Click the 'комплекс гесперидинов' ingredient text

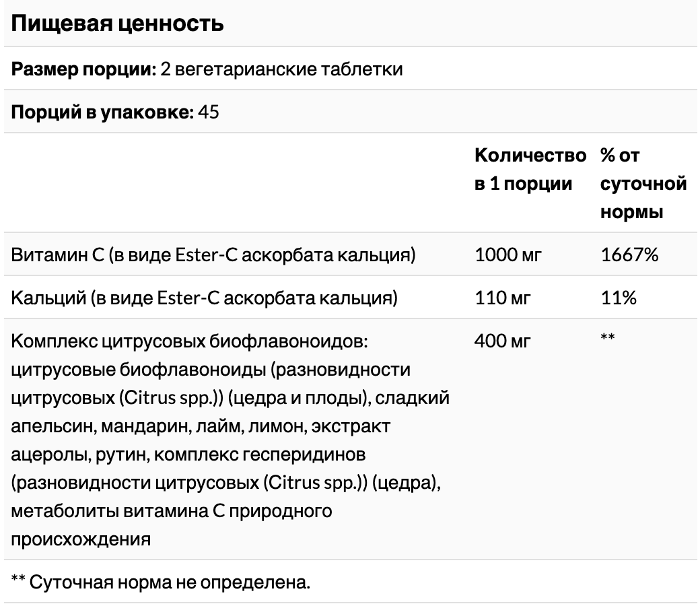pos(259,454)
